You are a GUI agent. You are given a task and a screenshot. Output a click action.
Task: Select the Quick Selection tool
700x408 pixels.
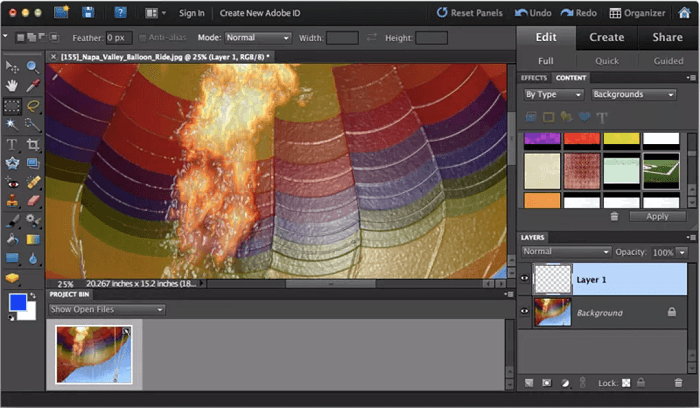pos(33,125)
